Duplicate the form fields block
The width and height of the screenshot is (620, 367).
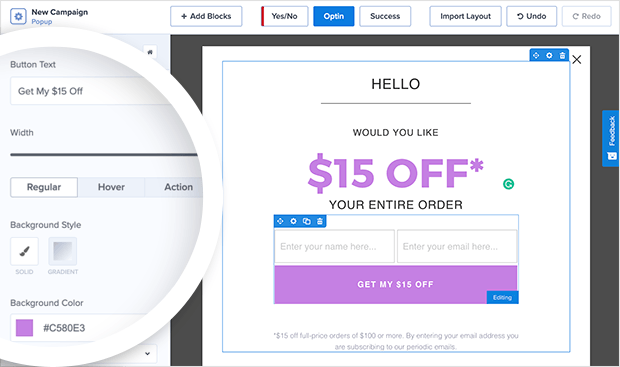click(306, 221)
